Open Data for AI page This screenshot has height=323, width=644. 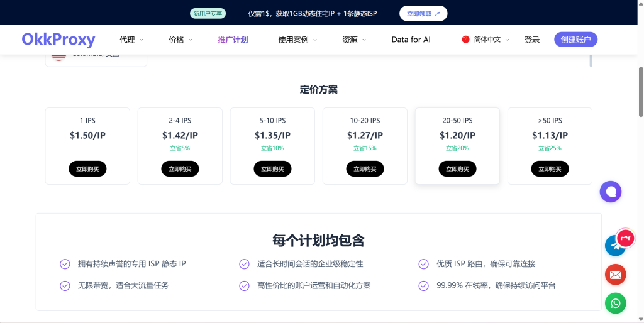[x=411, y=40]
